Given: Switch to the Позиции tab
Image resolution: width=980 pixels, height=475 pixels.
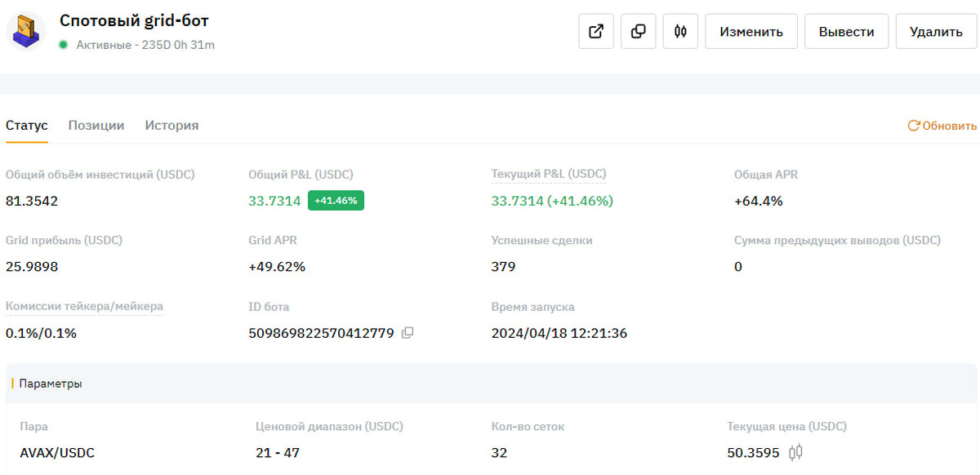Looking at the screenshot, I should click(96, 126).
